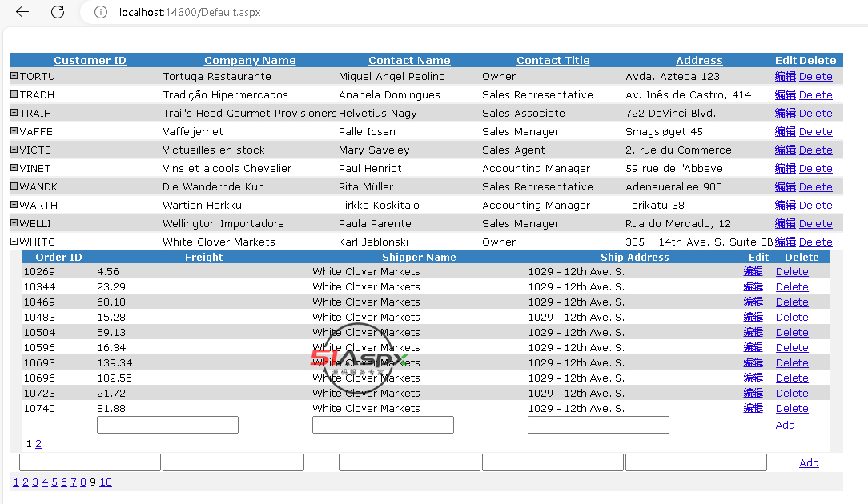This screenshot has width=868, height=504.
Task: Go to page 10 of customers
Action: [x=106, y=482]
